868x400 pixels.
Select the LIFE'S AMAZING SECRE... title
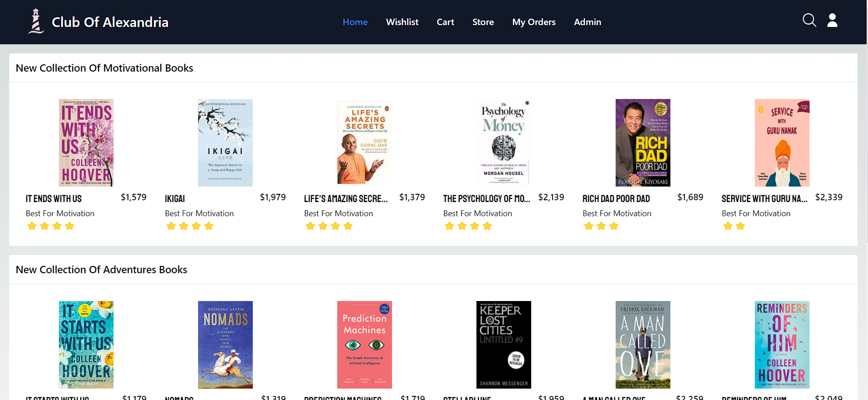tap(345, 199)
